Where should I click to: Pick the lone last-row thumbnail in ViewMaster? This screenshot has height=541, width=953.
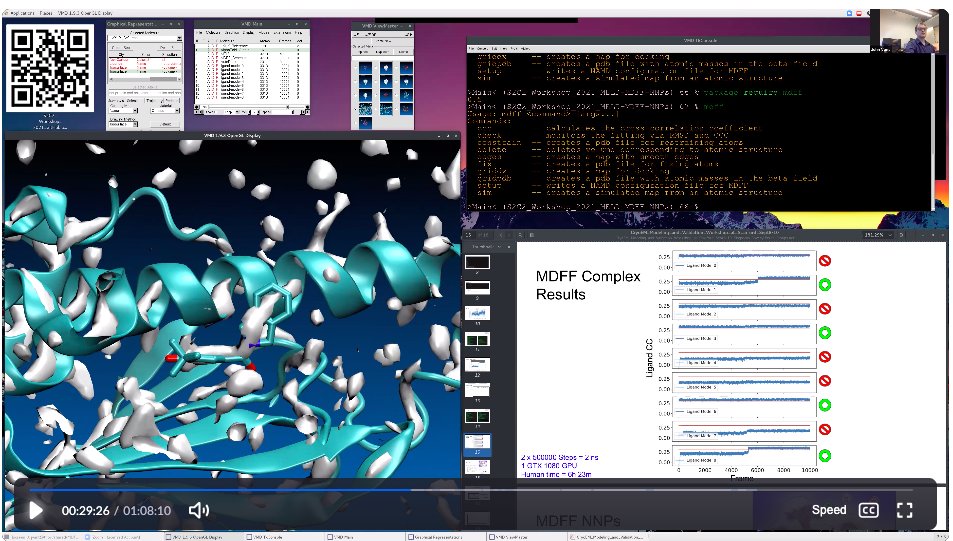(x=365, y=123)
